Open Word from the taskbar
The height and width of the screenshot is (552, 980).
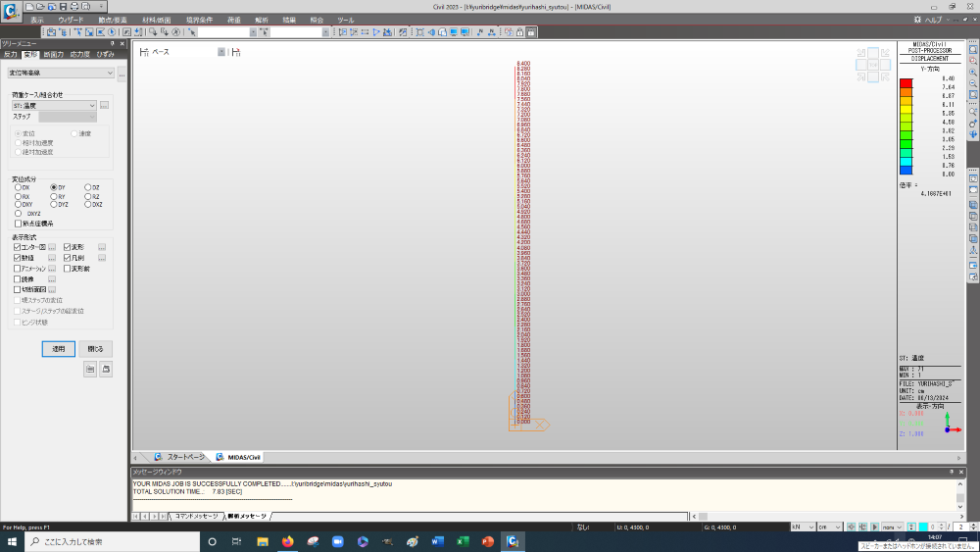pyautogui.click(x=437, y=541)
